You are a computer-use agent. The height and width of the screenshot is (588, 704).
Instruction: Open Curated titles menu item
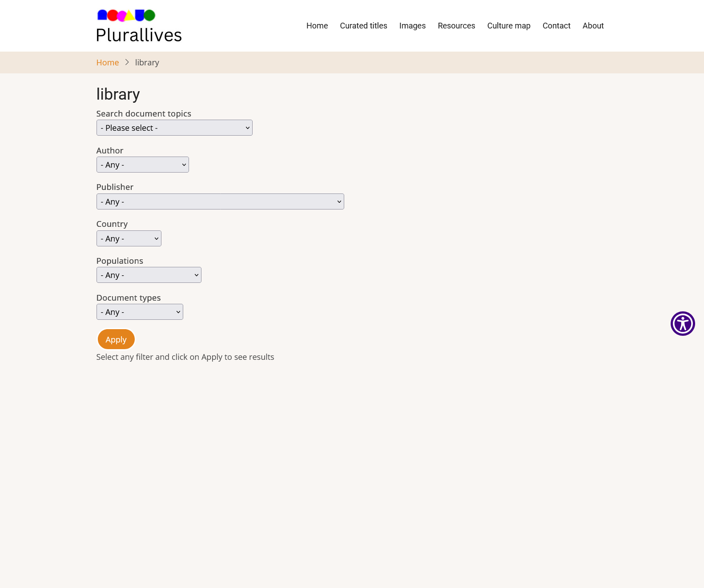tap(363, 26)
